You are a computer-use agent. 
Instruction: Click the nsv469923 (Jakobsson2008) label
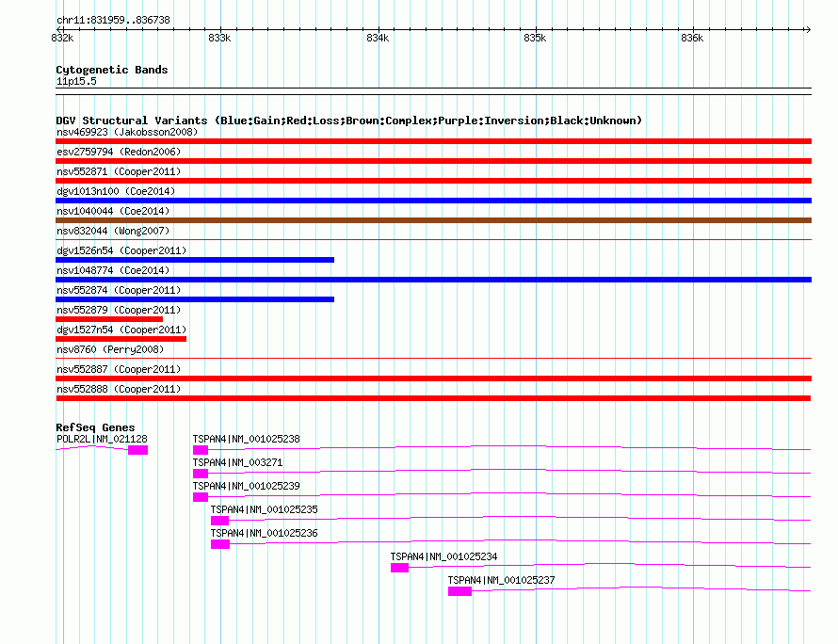tap(127, 132)
